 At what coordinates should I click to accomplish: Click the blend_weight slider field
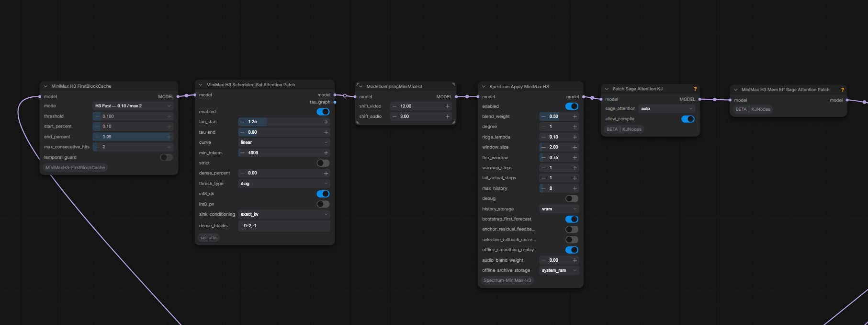coord(559,116)
